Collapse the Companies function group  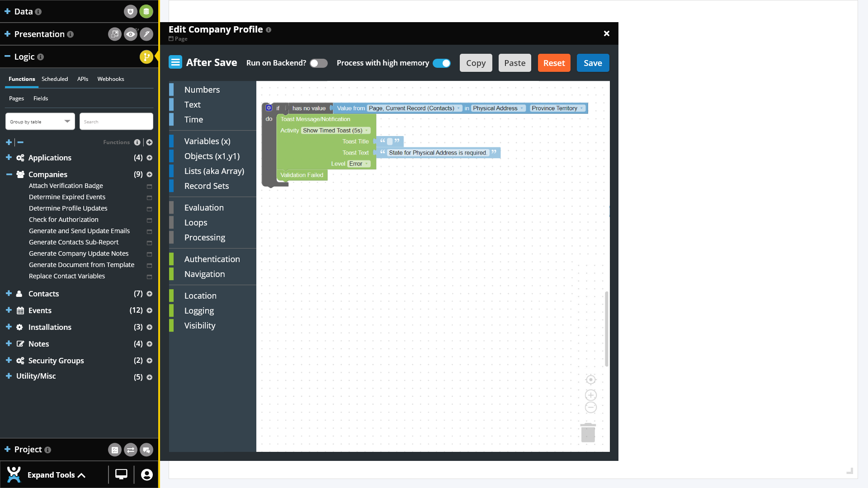9,174
